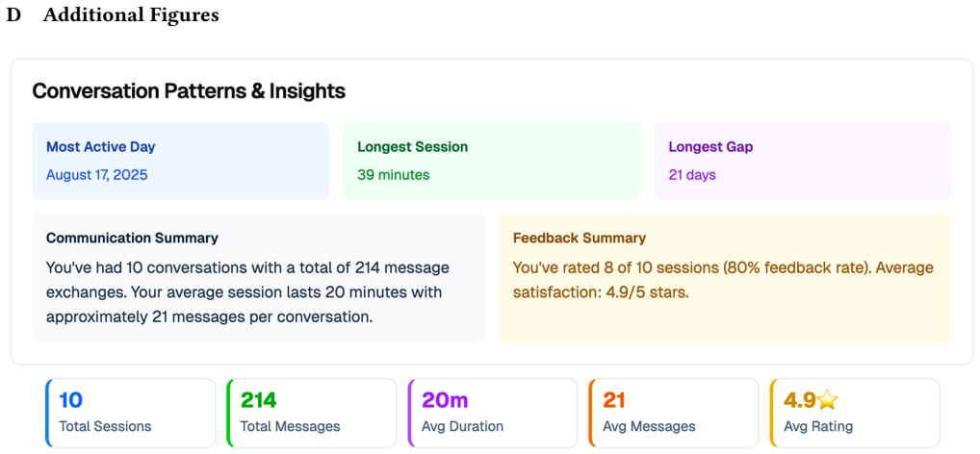Click the Conversation Patterns & Insights heading

[x=189, y=91]
